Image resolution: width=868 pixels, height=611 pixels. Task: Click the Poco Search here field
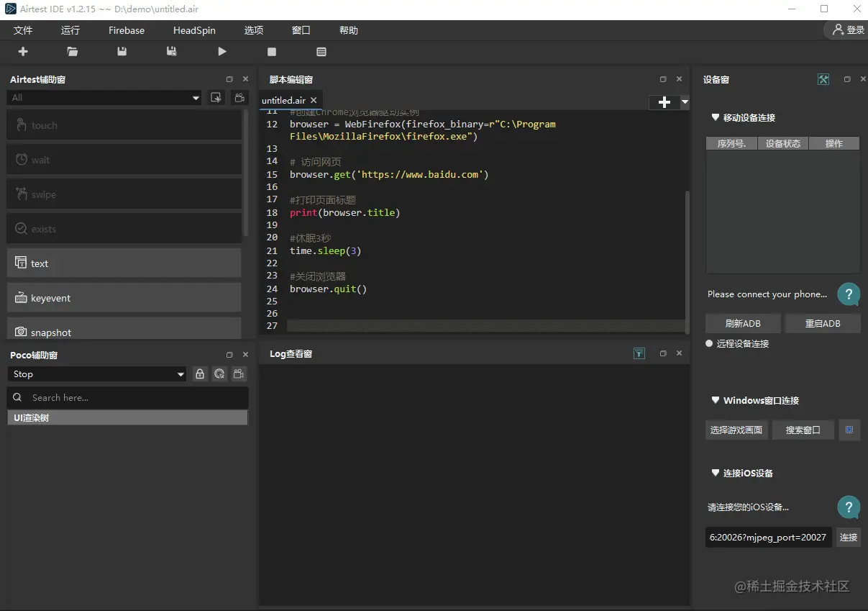[x=127, y=398]
